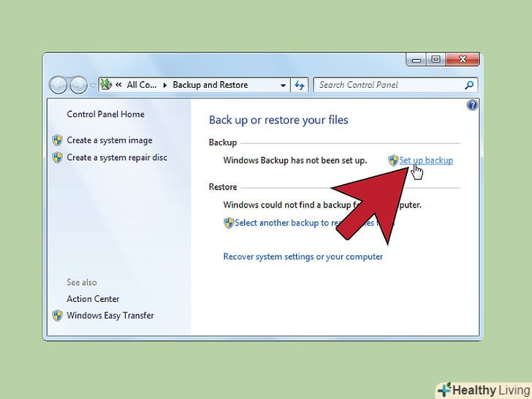Click shield icon next to Set up backup
This screenshot has height=399, width=532.
[x=393, y=160]
